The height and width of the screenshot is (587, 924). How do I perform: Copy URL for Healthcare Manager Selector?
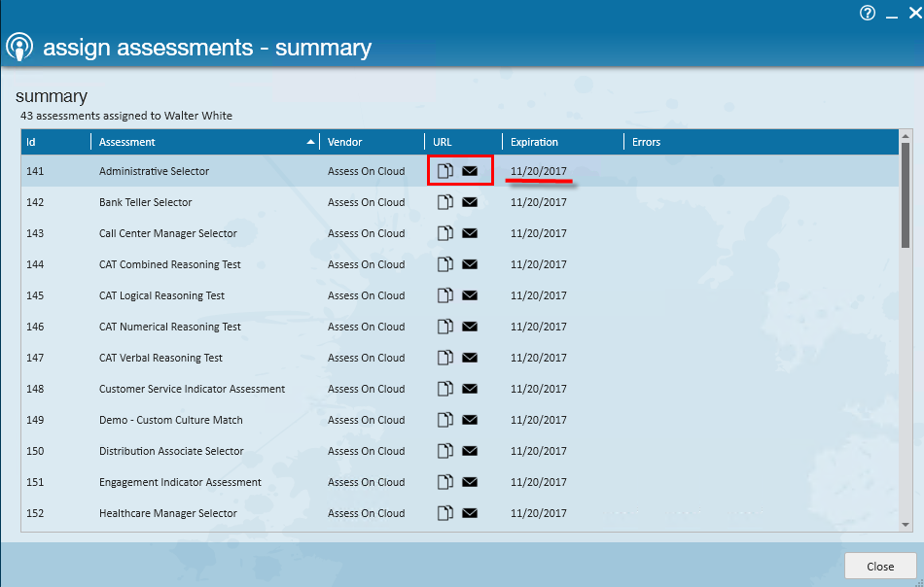tap(444, 513)
